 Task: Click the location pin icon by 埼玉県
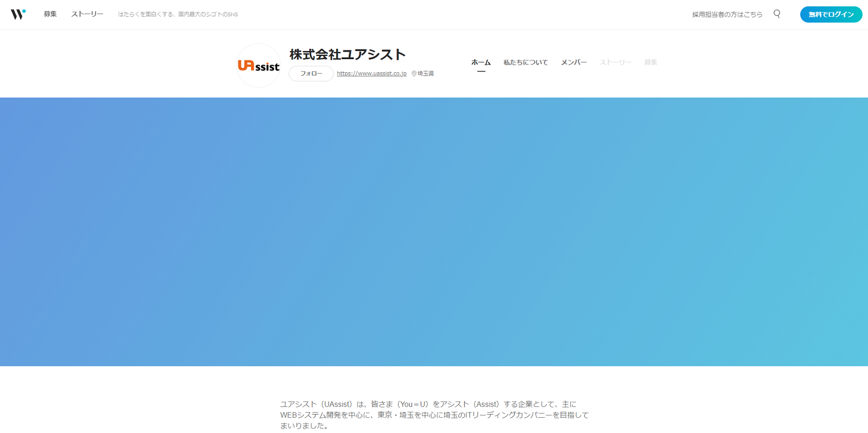pos(414,74)
